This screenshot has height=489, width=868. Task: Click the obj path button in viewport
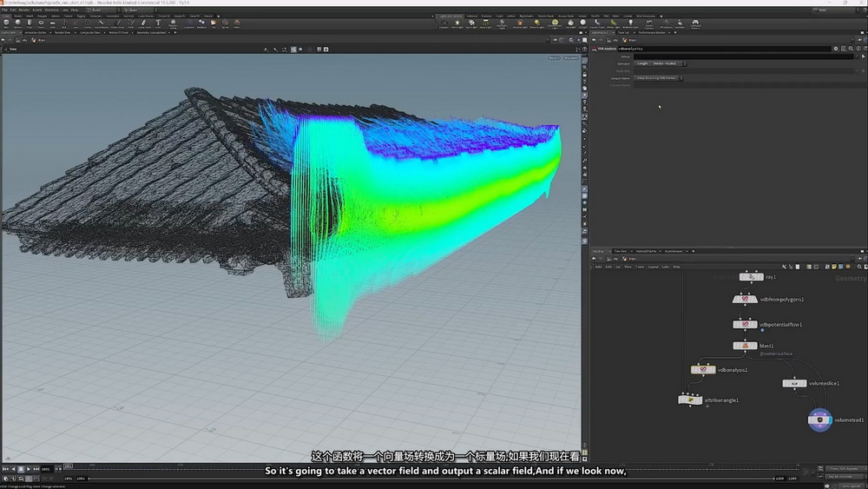tap(21, 41)
